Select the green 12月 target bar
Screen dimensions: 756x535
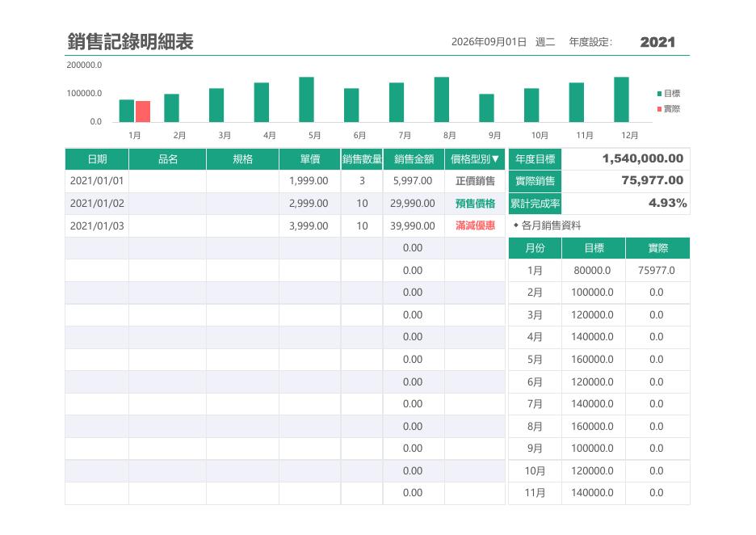(x=621, y=99)
